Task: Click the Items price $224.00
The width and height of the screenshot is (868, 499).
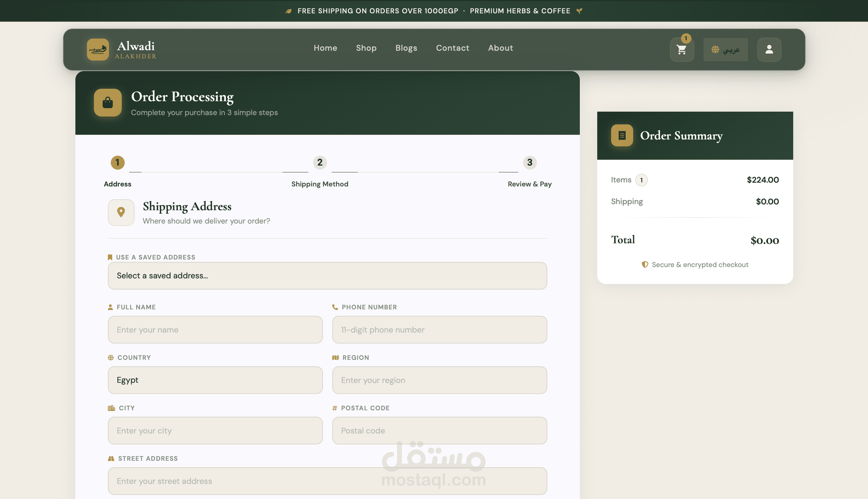Action: pos(763,180)
